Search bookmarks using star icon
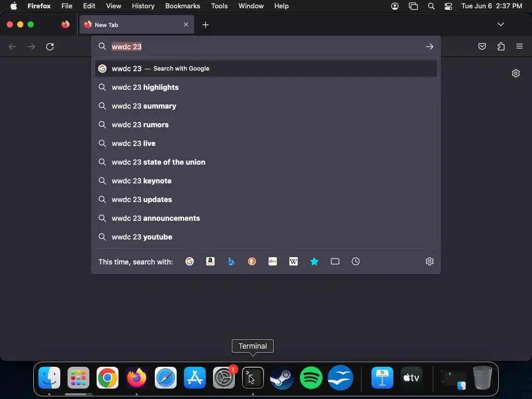Viewport: 532px width, 399px height. coord(314,261)
